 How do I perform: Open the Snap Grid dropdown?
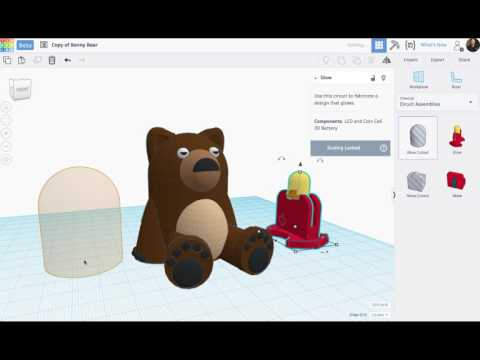coord(380,315)
